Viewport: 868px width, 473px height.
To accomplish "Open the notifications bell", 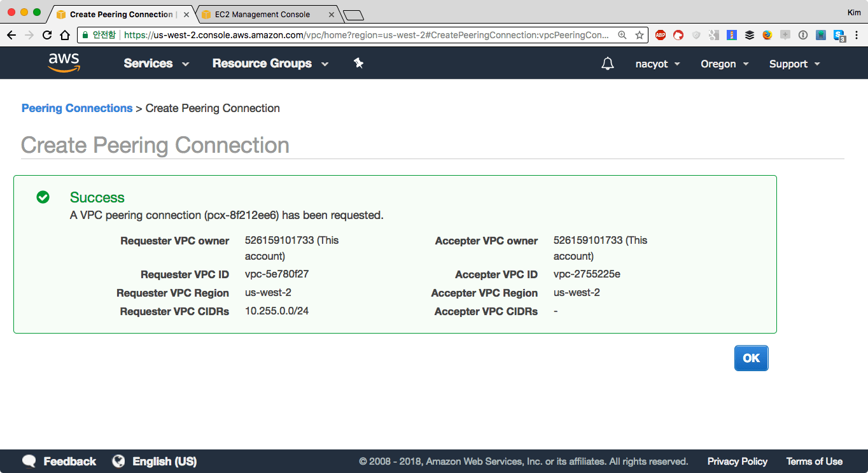I will pos(608,64).
